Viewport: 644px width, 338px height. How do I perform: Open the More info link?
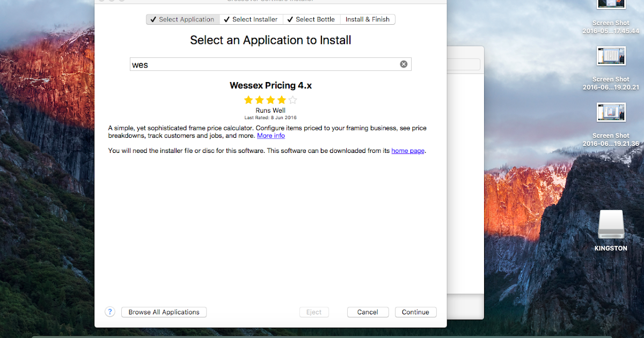coord(270,135)
